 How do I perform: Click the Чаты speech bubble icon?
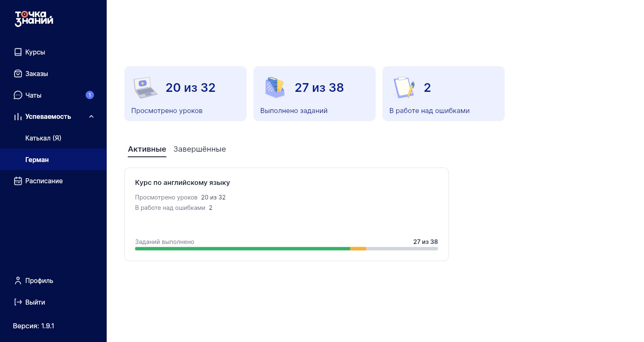point(18,95)
